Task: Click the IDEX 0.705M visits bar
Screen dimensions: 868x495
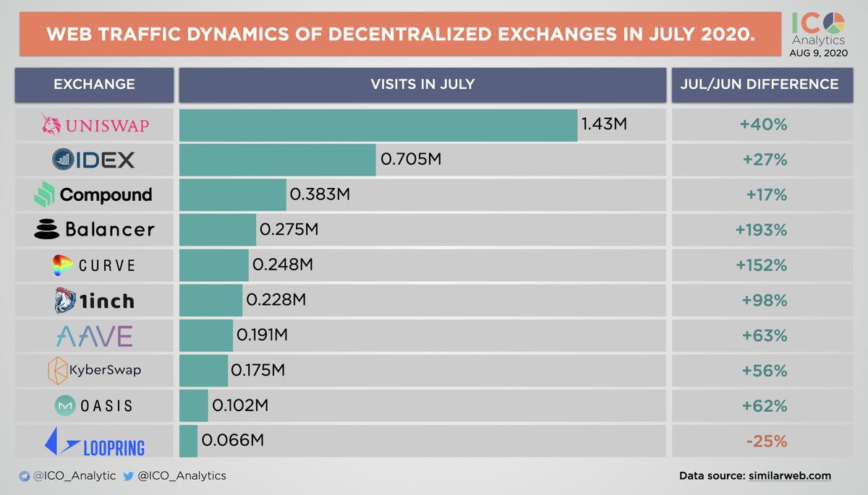Action: tap(278, 160)
